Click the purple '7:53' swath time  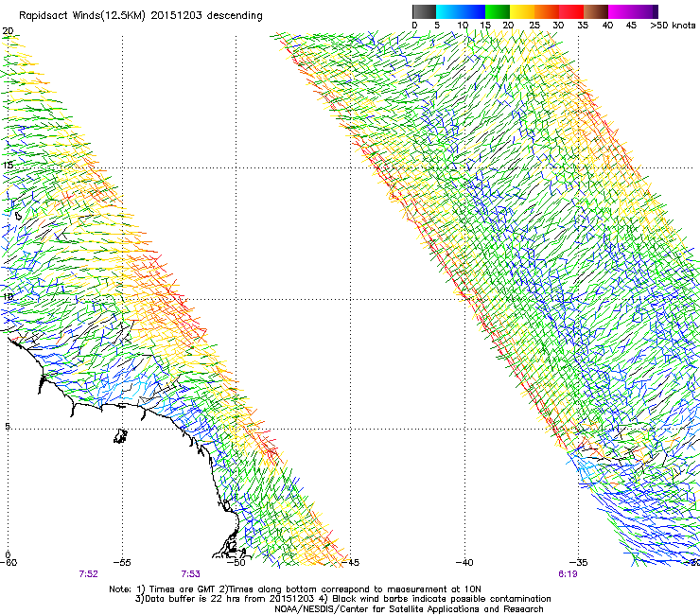[190, 574]
